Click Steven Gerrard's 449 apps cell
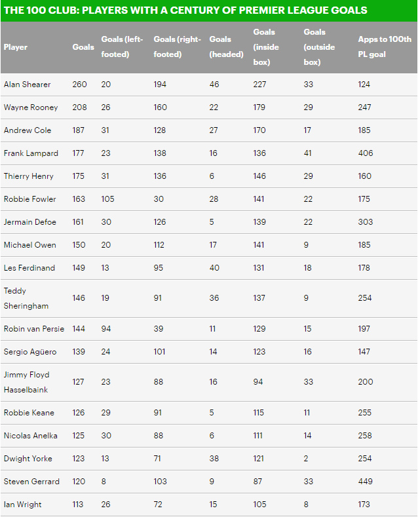This screenshot has height=517, width=420. tap(366, 482)
